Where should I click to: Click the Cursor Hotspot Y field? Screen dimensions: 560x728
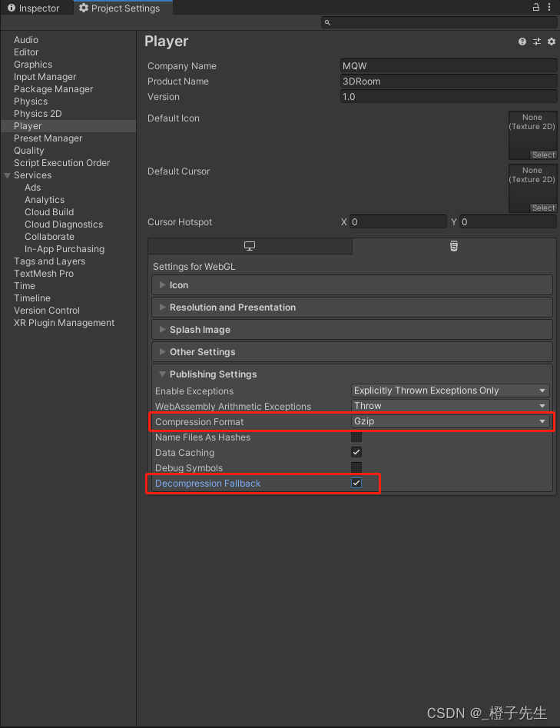(508, 222)
